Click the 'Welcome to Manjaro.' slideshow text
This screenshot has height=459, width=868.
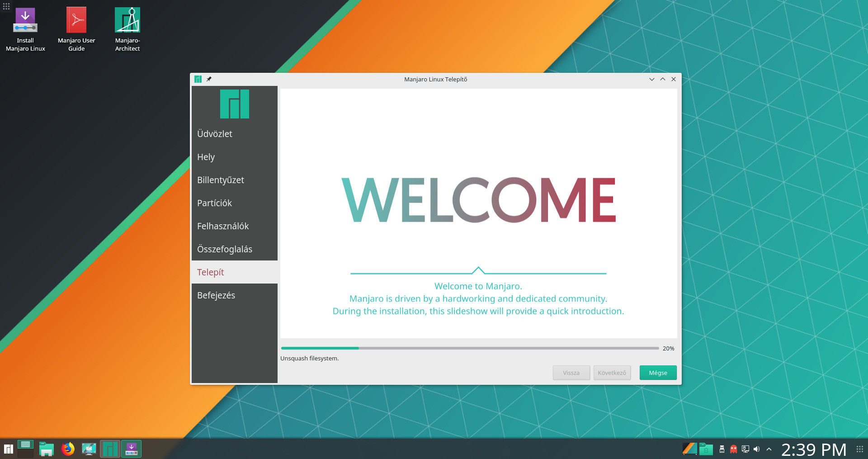pyautogui.click(x=478, y=286)
